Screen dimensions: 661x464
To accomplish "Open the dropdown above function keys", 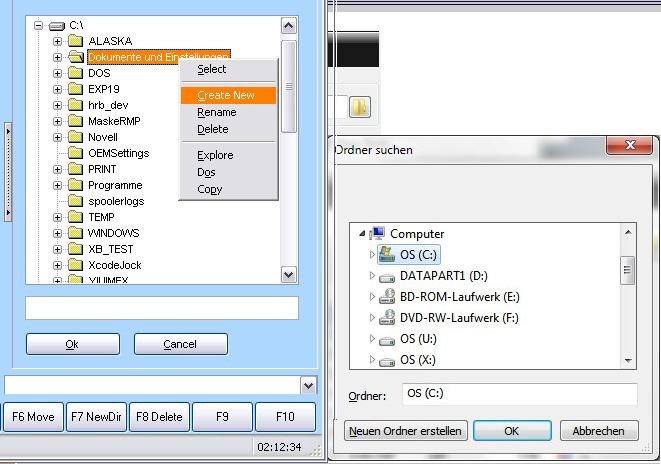I will tap(308, 385).
